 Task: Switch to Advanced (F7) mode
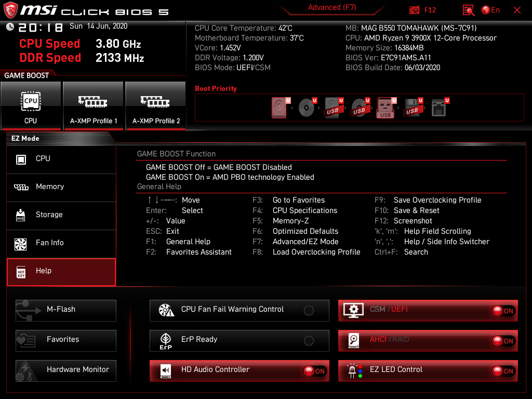[x=332, y=7]
